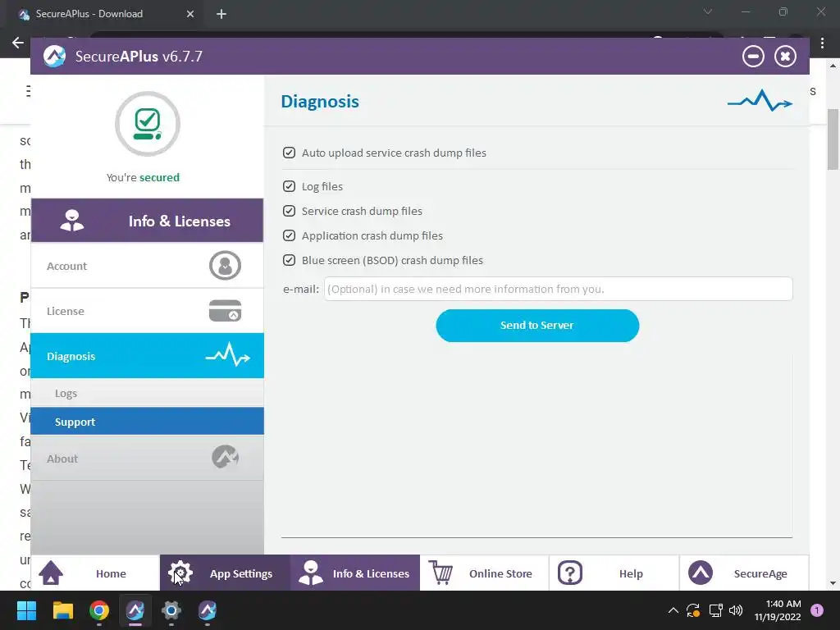The width and height of the screenshot is (840, 630).
Task: Click the Send to Server button
Action: coord(537,325)
